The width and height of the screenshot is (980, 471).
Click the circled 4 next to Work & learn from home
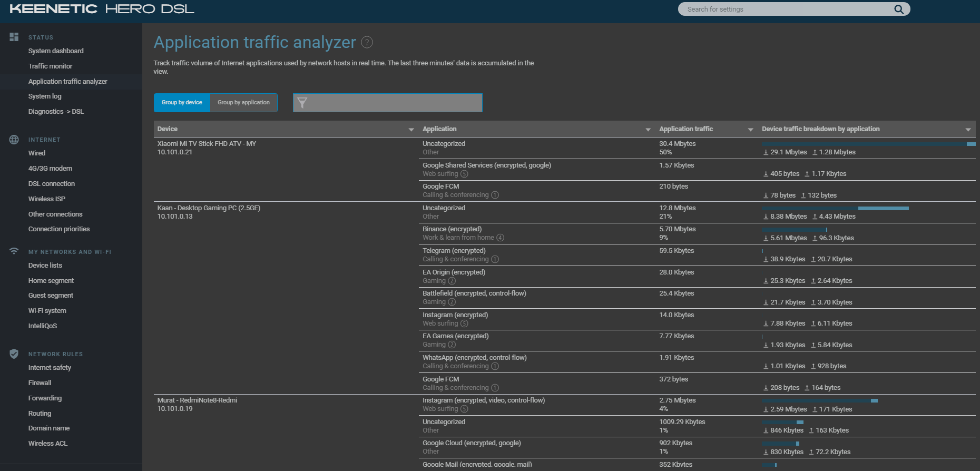tap(501, 238)
